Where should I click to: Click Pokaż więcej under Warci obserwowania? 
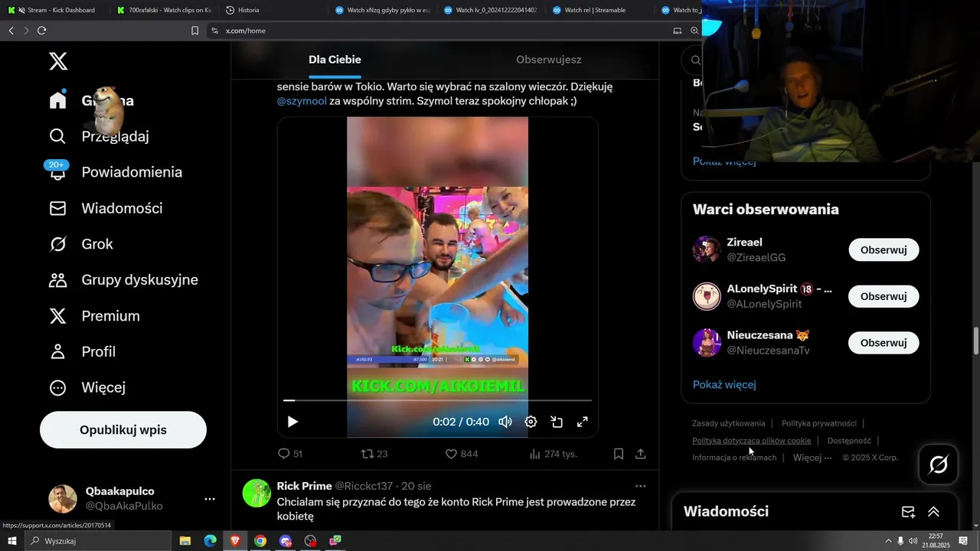(724, 384)
